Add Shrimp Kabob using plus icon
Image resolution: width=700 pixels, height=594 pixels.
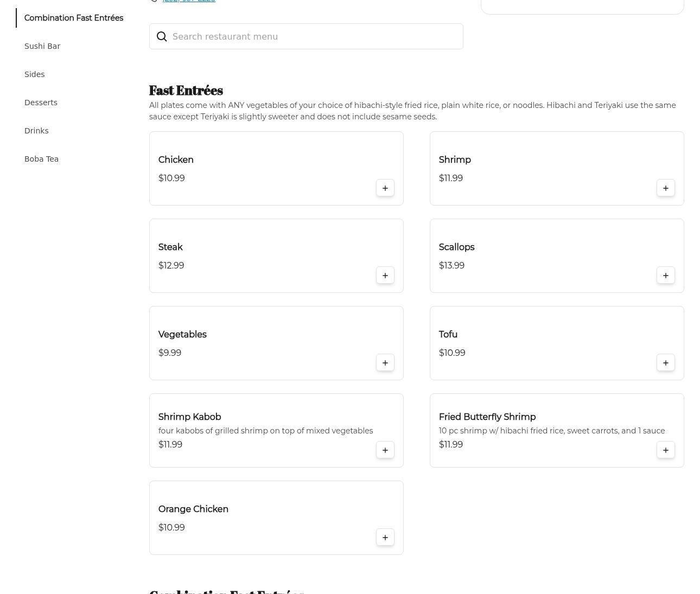point(385,450)
